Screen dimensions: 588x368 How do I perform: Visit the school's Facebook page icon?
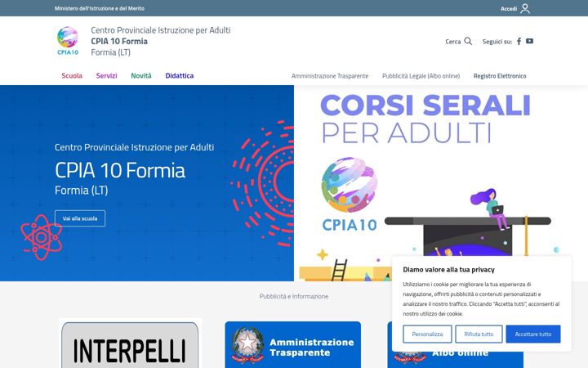pos(519,42)
